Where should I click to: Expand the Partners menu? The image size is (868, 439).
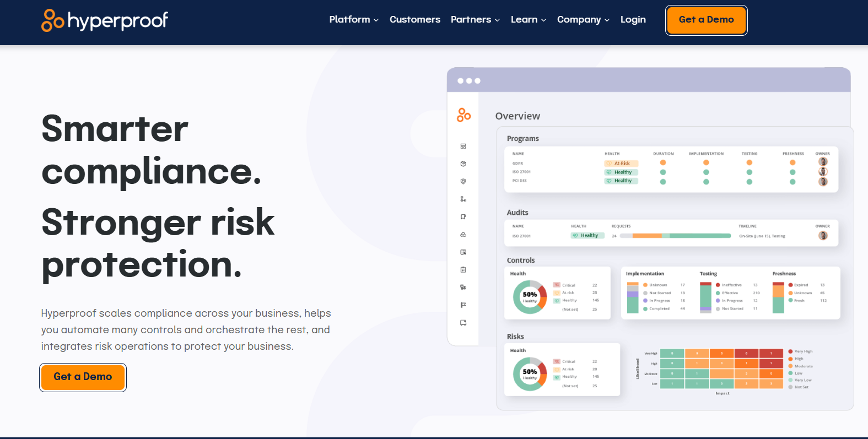click(475, 19)
